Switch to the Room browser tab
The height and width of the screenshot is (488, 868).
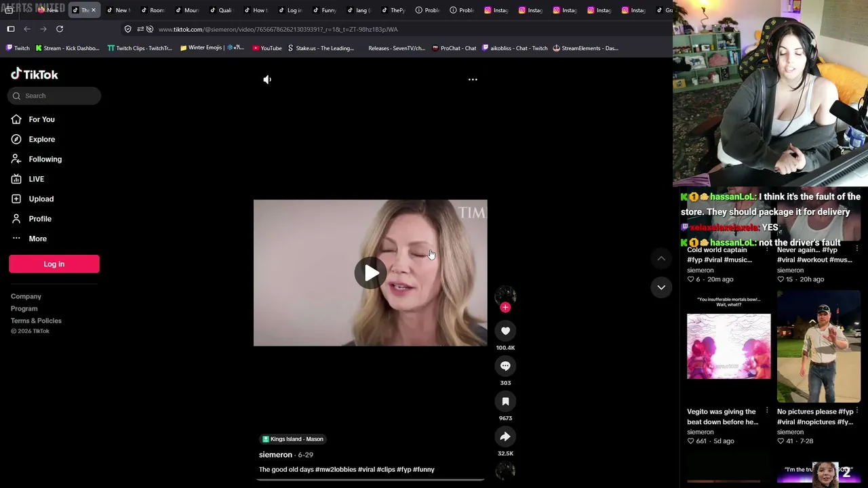(x=153, y=10)
